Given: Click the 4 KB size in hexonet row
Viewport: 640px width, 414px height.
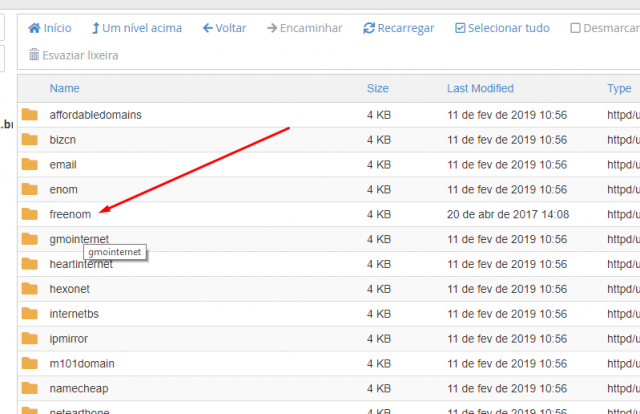Looking at the screenshot, I should click(379, 289).
